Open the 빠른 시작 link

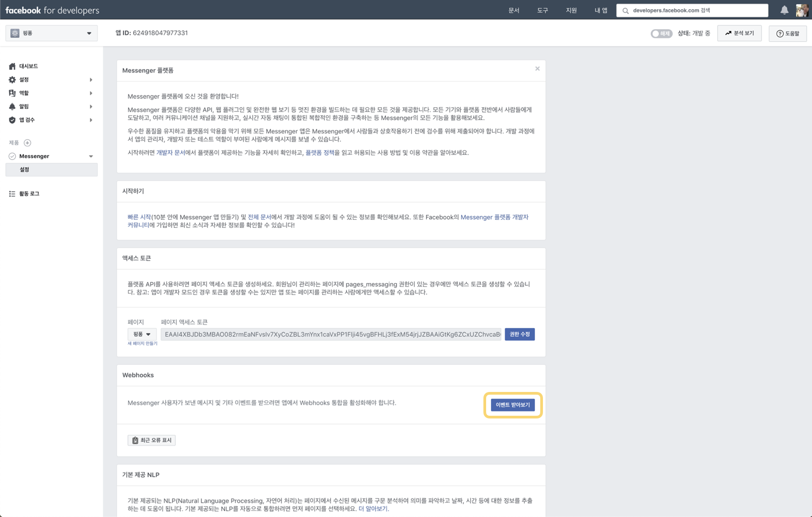(139, 217)
